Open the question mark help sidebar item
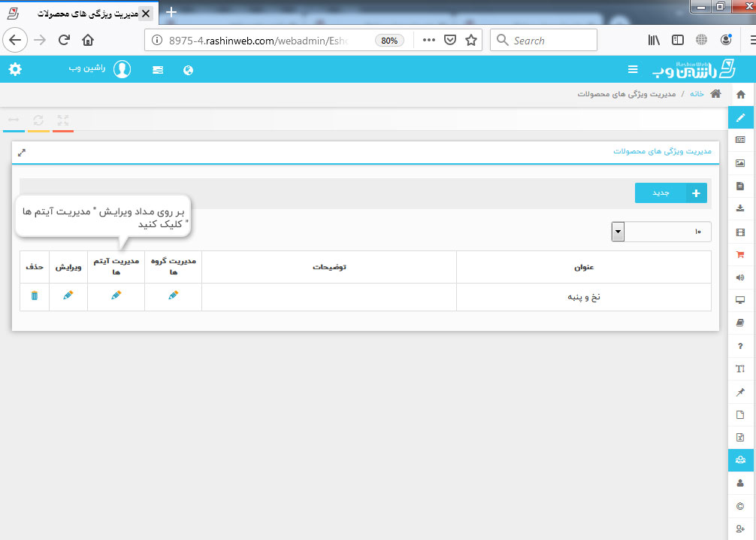756x540 pixels. pyautogui.click(x=740, y=346)
